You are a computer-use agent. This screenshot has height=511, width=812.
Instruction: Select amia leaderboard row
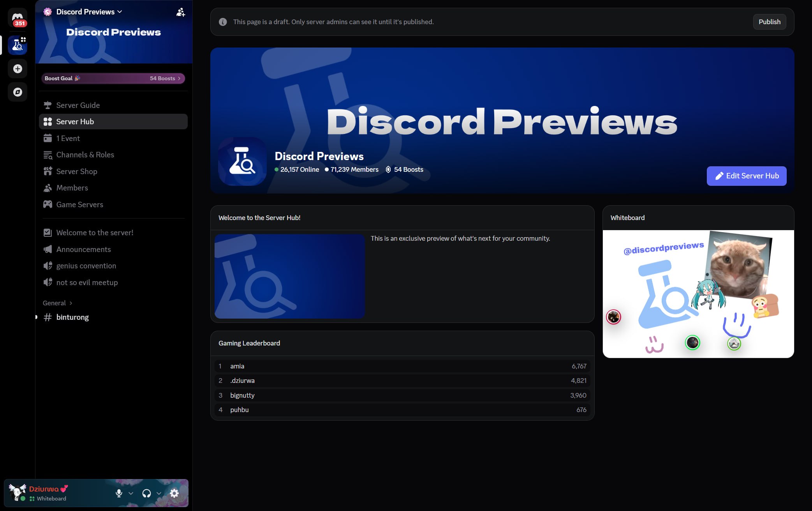pyautogui.click(x=402, y=366)
